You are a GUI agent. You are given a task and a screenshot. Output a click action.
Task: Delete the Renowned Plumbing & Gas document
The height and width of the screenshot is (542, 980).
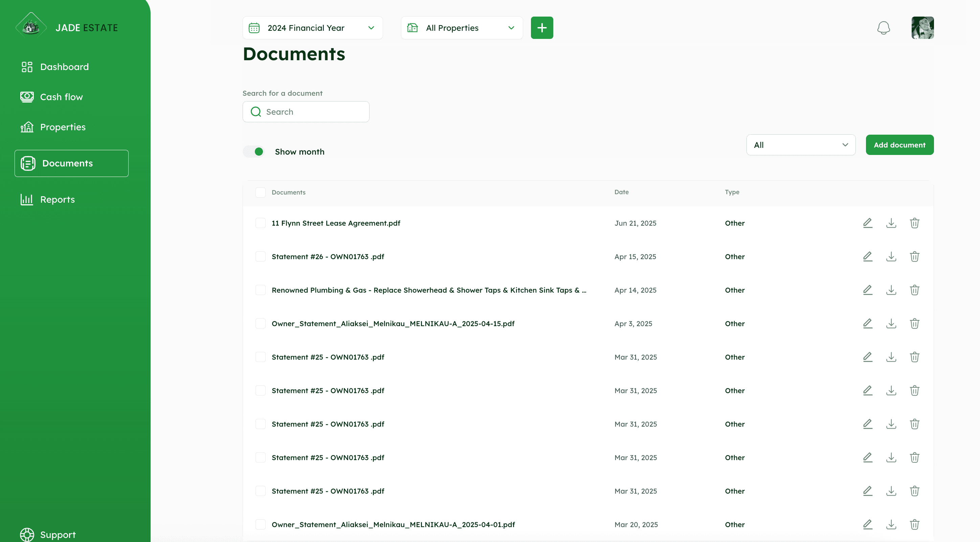coord(915,290)
